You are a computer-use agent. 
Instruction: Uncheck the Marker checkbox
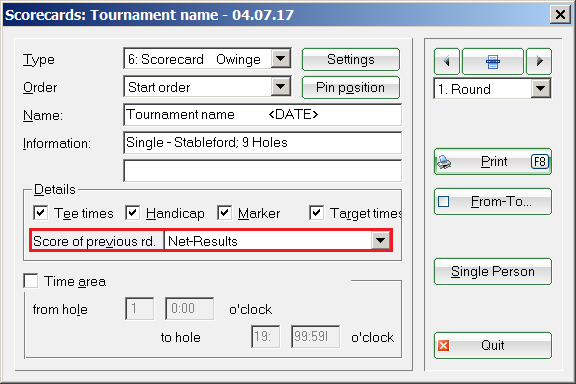pos(224,213)
